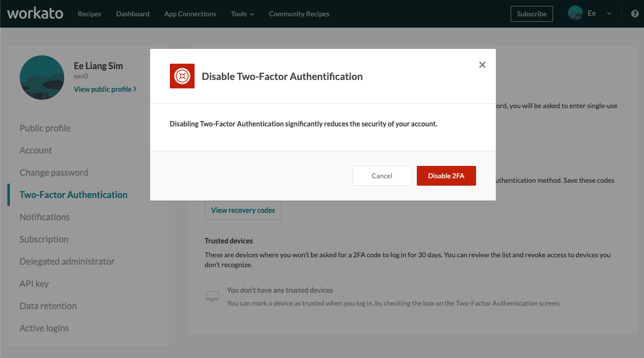The width and height of the screenshot is (644, 358).
Task: Cancel the disable two-factor dialog
Action: [x=382, y=175]
